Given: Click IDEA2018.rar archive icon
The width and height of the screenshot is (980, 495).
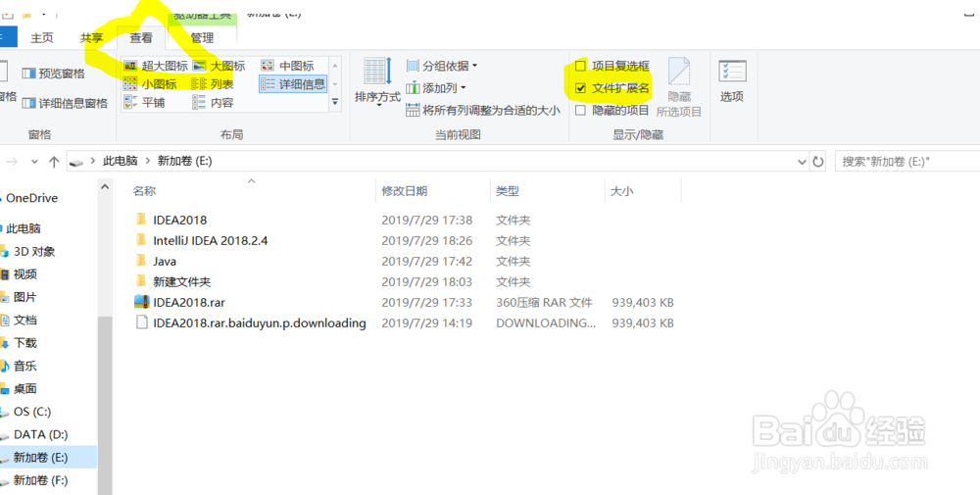Looking at the screenshot, I should click(141, 302).
